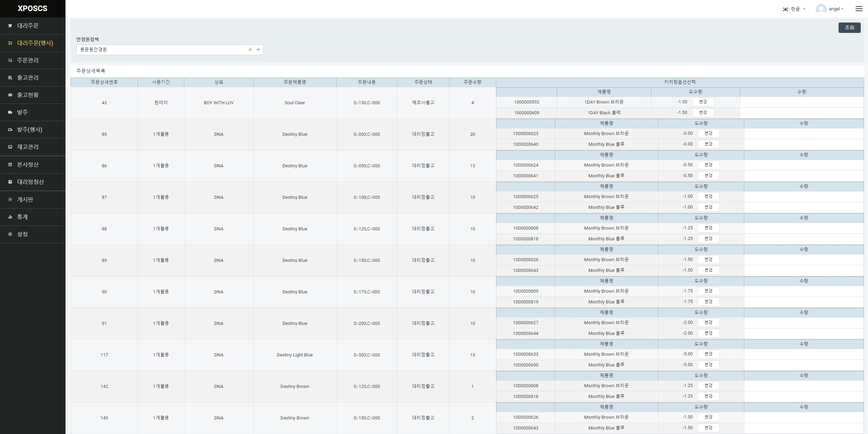Open the 한글 language dropdown
Viewport: 868px width, 434px height.
(x=795, y=9)
